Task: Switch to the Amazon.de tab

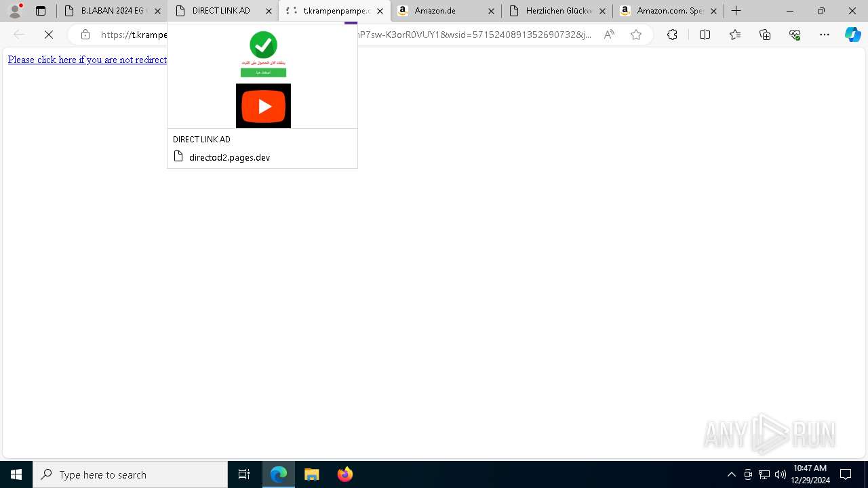Action: click(446, 11)
